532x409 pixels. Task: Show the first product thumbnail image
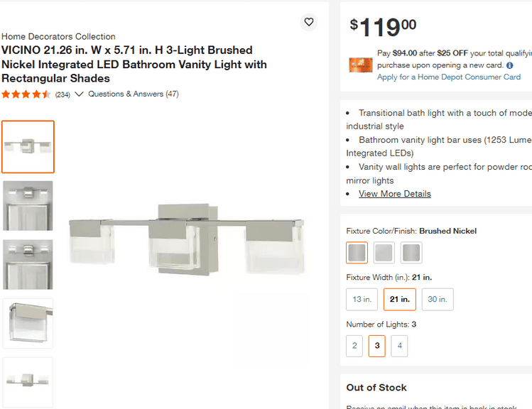(x=28, y=147)
